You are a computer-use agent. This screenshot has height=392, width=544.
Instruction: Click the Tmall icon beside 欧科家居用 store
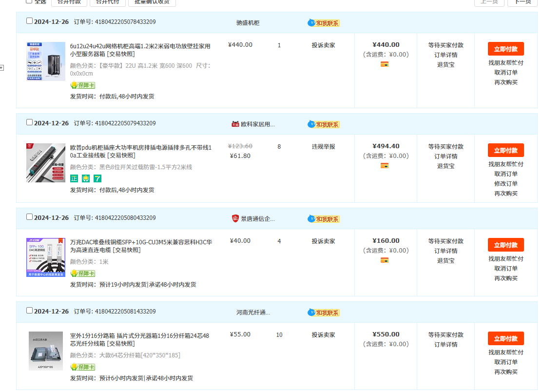[x=235, y=124]
